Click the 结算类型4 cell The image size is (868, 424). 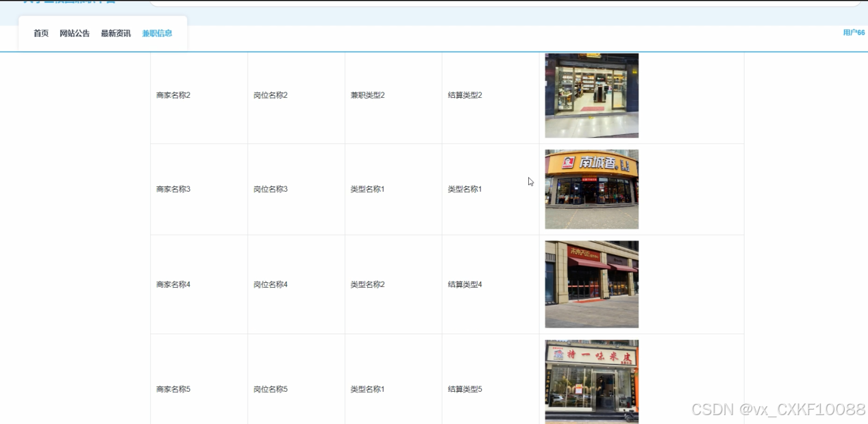(x=465, y=284)
